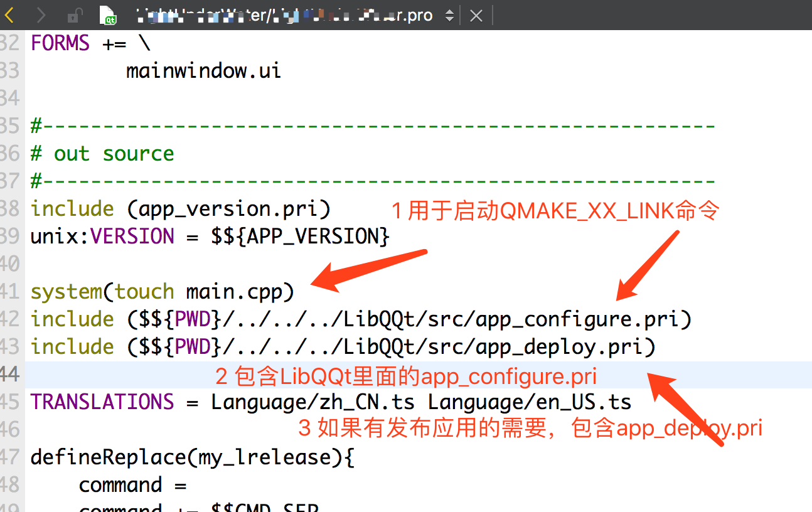Image resolution: width=812 pixels, height=512 pixels.
Task: Click PWD on the app_configure include line
Action: coord(193,319)
